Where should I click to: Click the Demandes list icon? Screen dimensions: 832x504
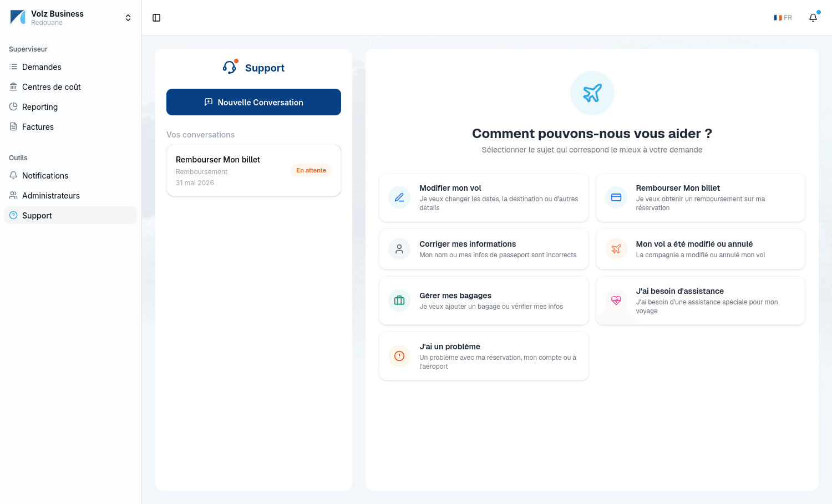13,67
